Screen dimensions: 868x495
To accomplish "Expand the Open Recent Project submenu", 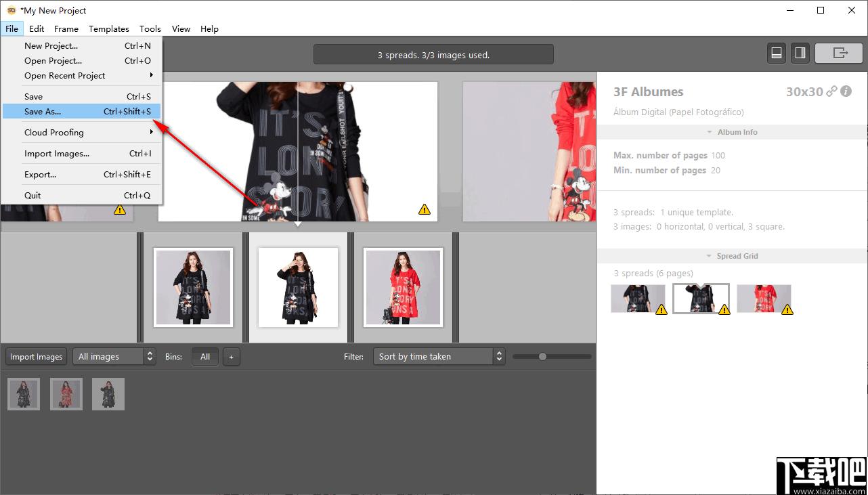I will [81, 75].
